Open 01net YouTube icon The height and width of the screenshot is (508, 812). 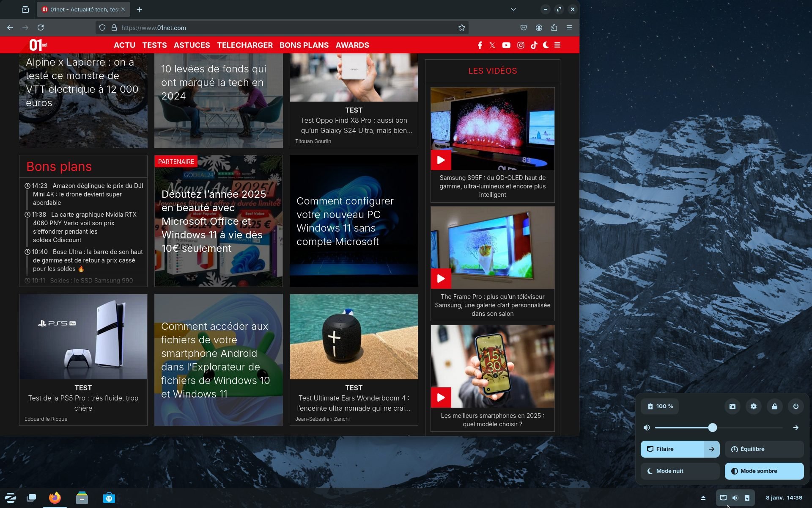point(506,45)
